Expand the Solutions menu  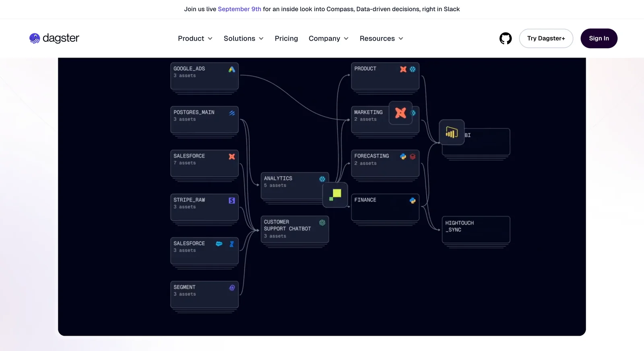coord(244,39)
